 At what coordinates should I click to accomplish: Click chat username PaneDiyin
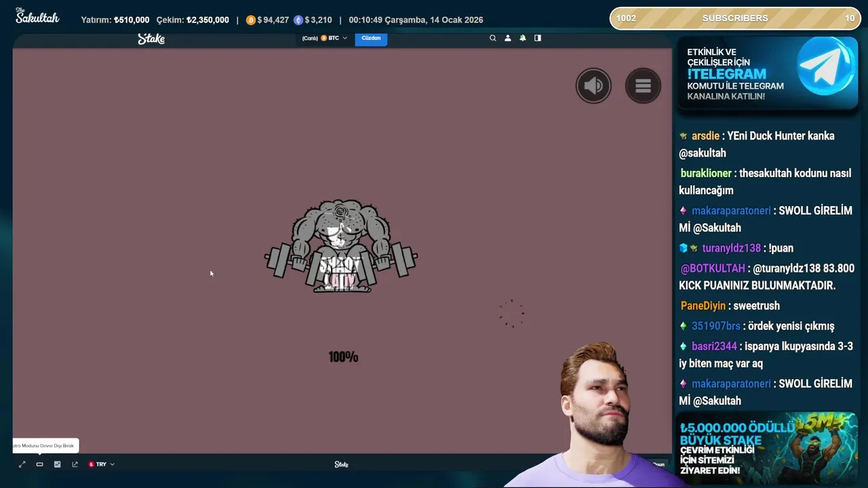coord(703,306)
